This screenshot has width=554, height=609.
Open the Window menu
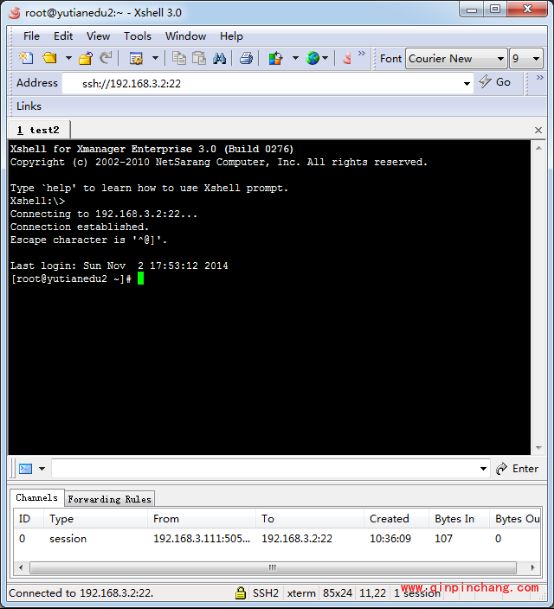(x=186, y=36)
